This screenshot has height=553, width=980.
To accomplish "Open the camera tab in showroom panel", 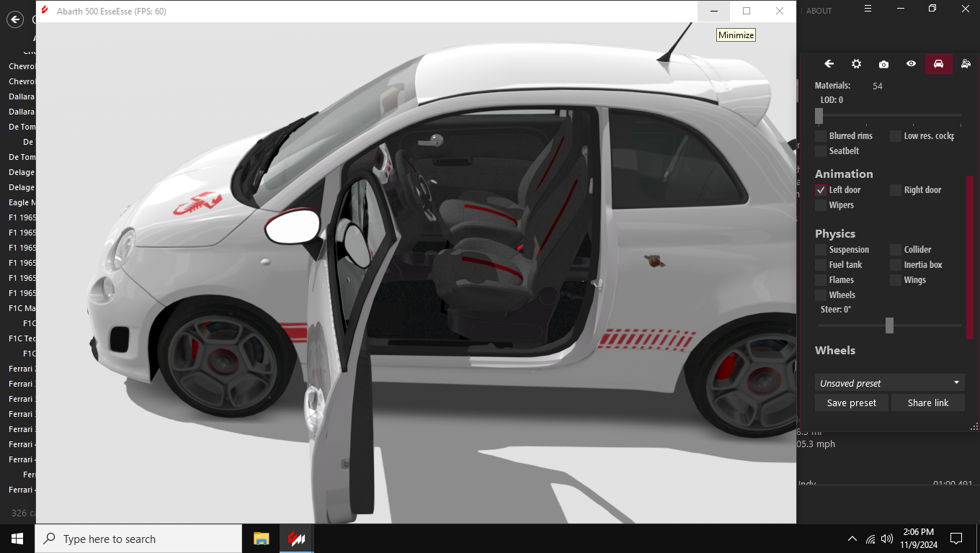I will point(883,64).
